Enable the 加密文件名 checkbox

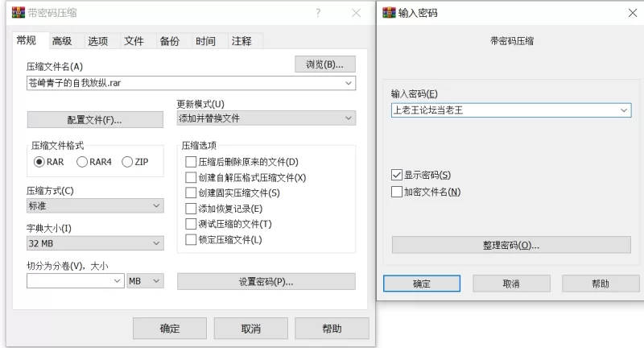[396, 192]
